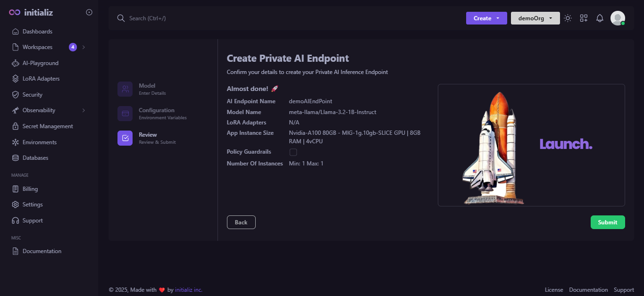
Task: Expand the Workspaces submenu chevron
Action: (x=84, y=47)
